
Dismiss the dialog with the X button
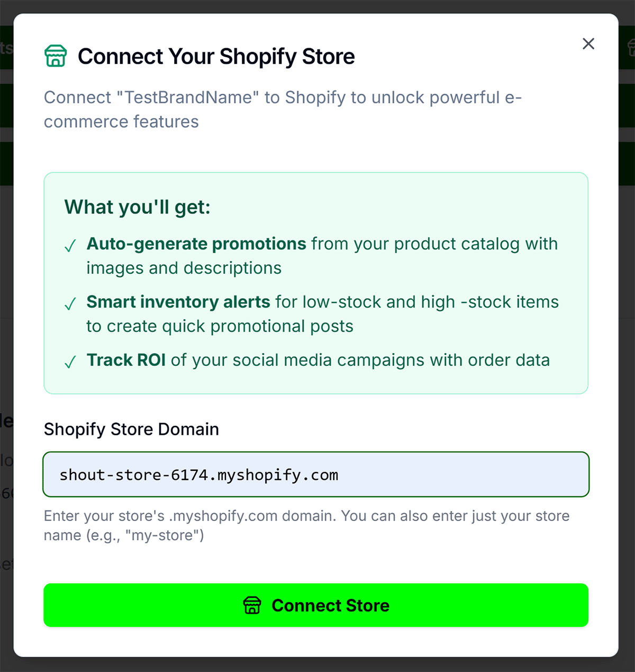[588, 44]
